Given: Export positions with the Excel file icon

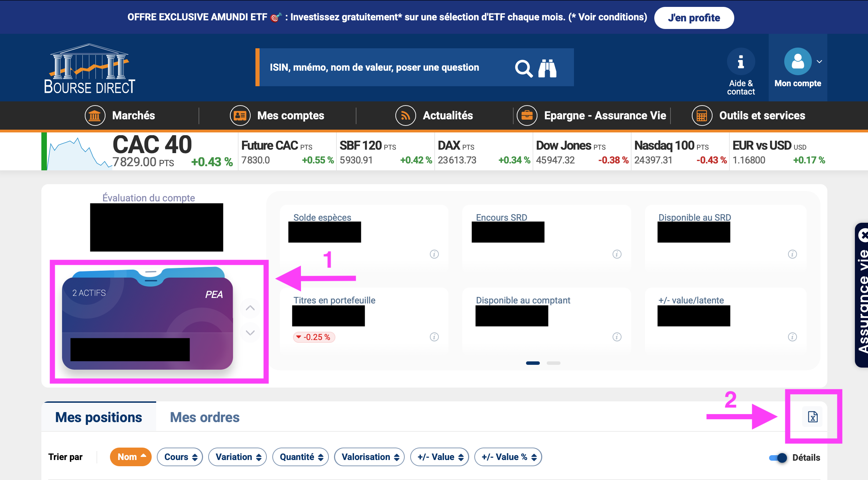Looking at the screenshot, I should click(813, 417).
